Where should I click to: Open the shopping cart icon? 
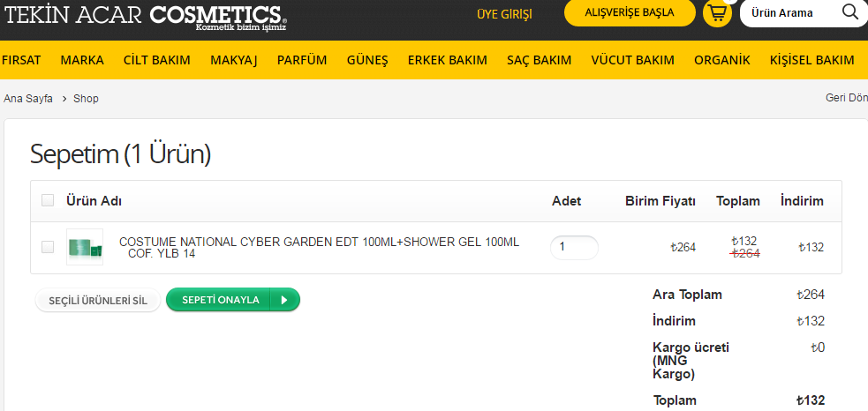(717, 13)
